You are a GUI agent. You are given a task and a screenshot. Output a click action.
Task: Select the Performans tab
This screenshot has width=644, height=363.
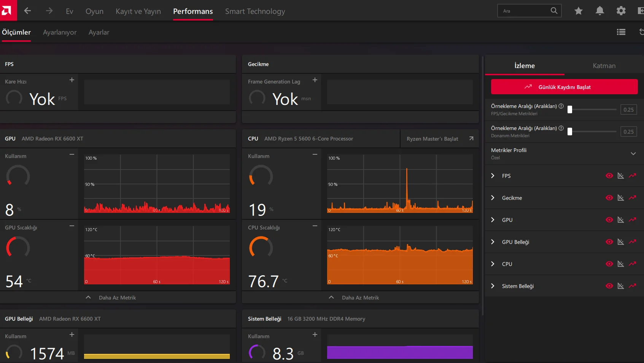pyautogui.click(x=193, y=11)
